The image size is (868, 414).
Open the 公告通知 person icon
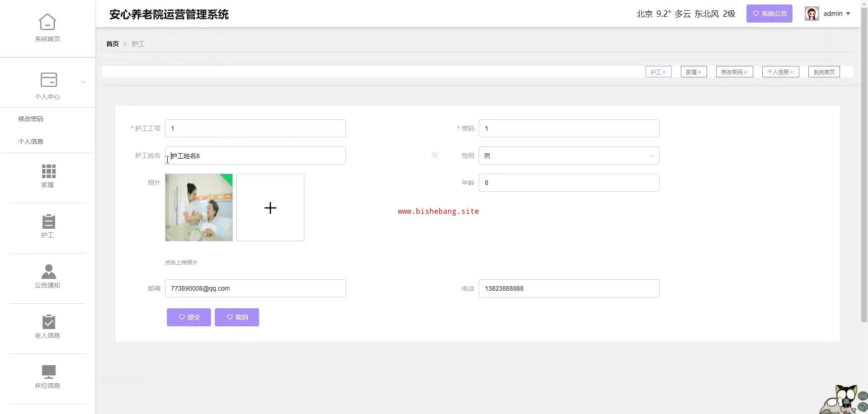48,272
